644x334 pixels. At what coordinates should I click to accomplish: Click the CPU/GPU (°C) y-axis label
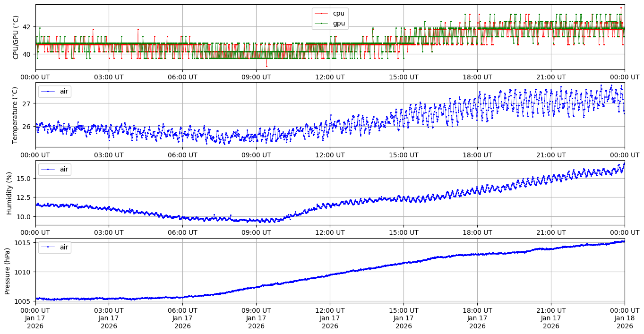[16, 37]
